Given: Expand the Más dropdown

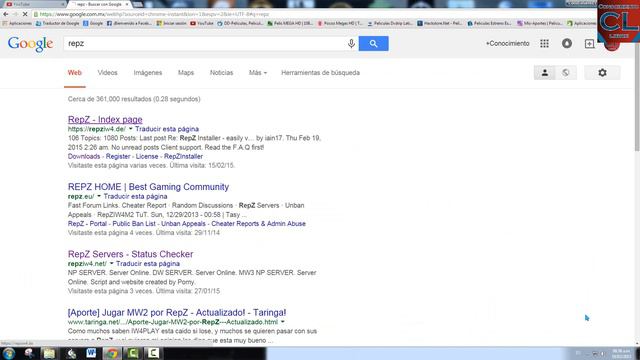Looking at the screenshot, I should click(x=258, y=73).
